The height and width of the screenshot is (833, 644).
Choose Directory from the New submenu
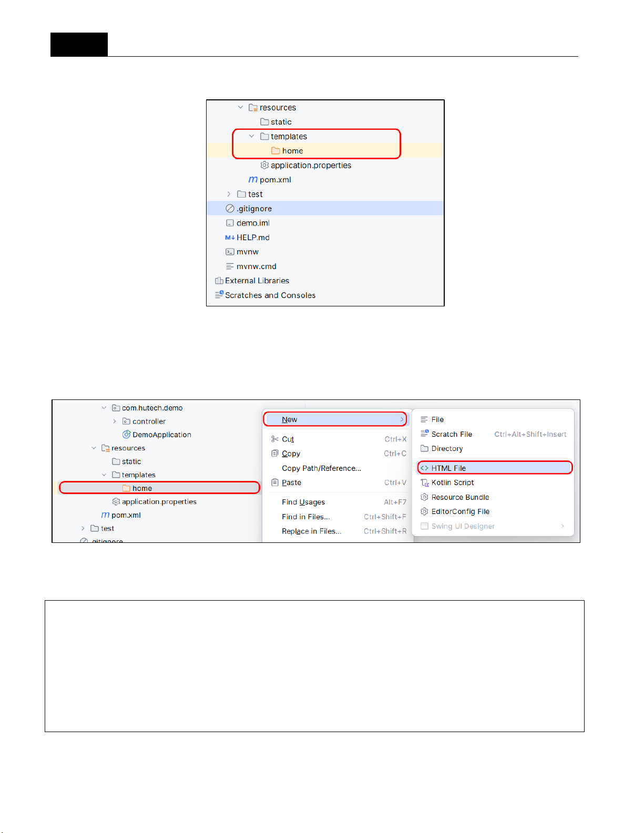coord(447,449)
